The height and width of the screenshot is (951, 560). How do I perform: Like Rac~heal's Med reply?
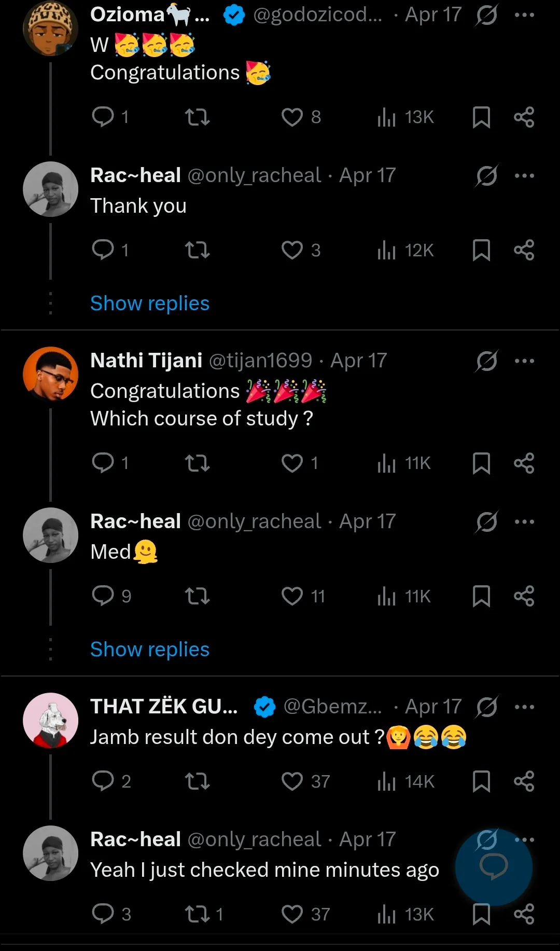tap(292, 596)
